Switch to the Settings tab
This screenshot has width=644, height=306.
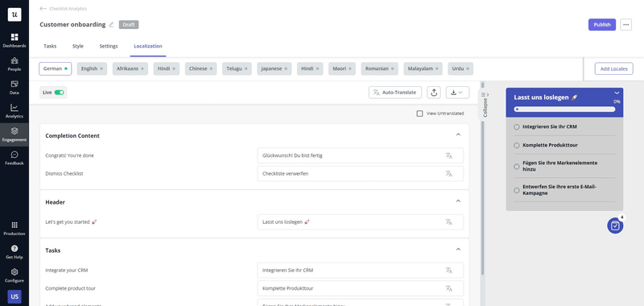click(109, 47)
